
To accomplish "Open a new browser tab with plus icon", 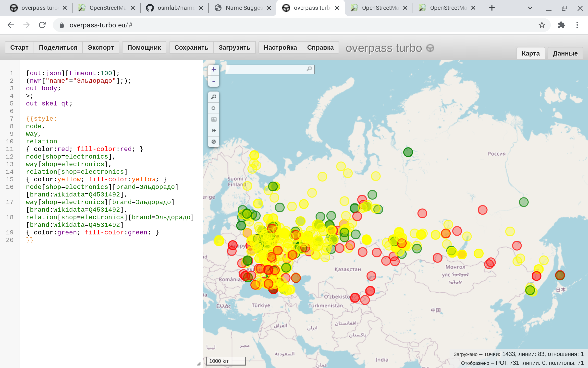I will pos(492,8).
